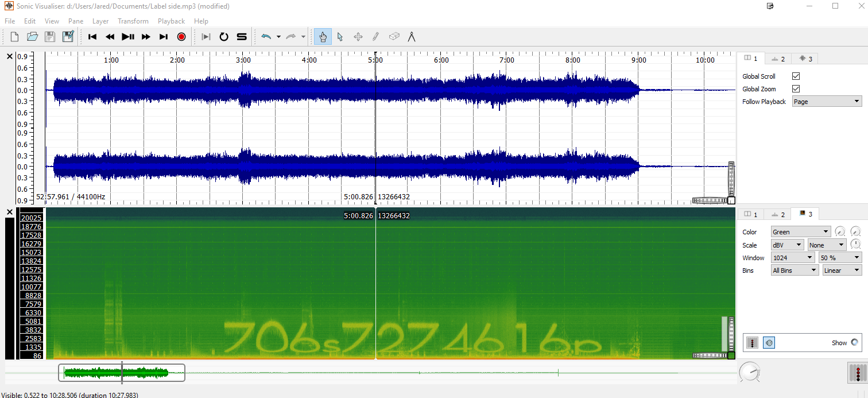The image size is (868, 398).
Task: Open the Transform menu
Action: pos(133,21)
